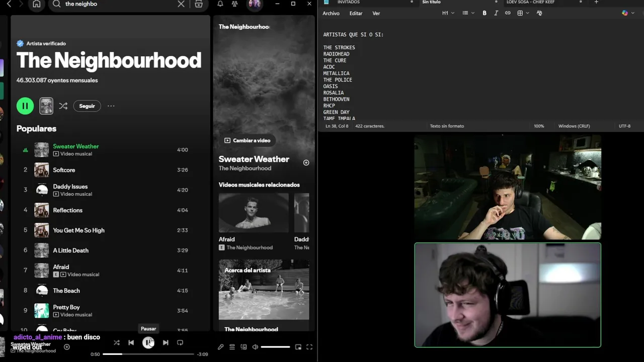The width and height of the screenshot is (644, 362).
Task: Open the miniplayer
Action: tap(298, 347)
